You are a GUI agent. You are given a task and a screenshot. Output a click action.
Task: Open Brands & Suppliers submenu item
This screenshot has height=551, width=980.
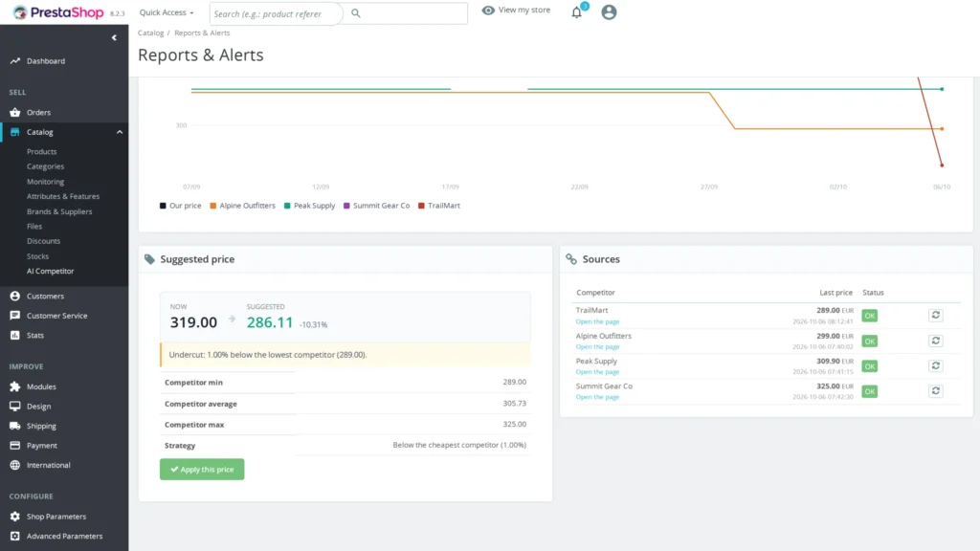pos(58,211)
